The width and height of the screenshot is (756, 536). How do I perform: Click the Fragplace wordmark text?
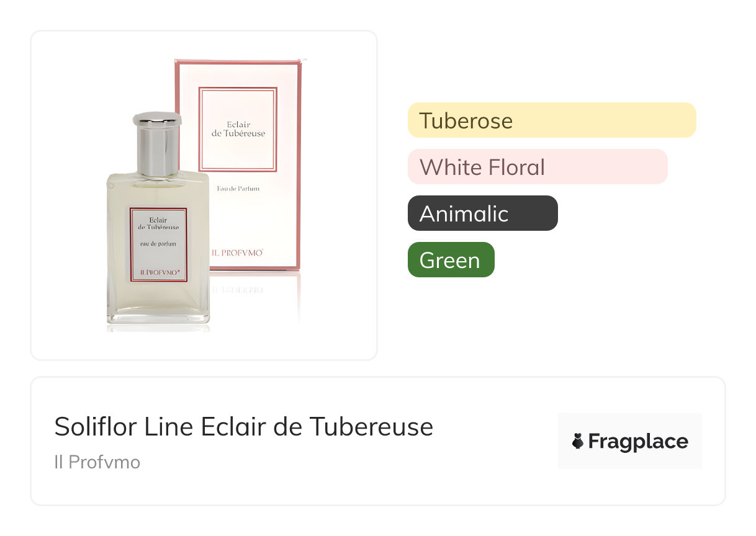click(x=638, y=442)
